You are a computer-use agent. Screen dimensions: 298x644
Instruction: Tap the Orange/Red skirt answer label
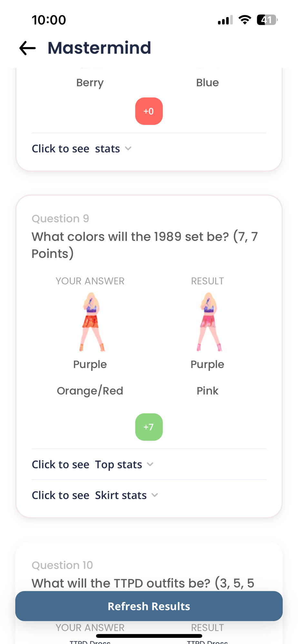90,391
